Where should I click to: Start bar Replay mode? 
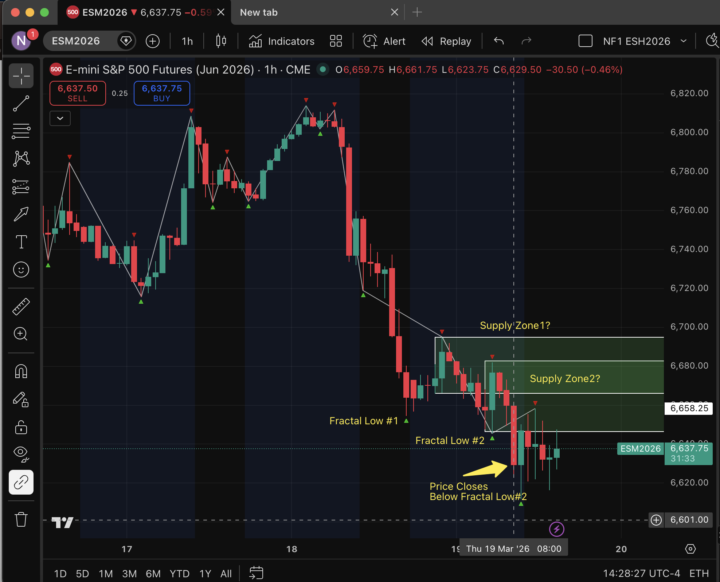[446, 41]
